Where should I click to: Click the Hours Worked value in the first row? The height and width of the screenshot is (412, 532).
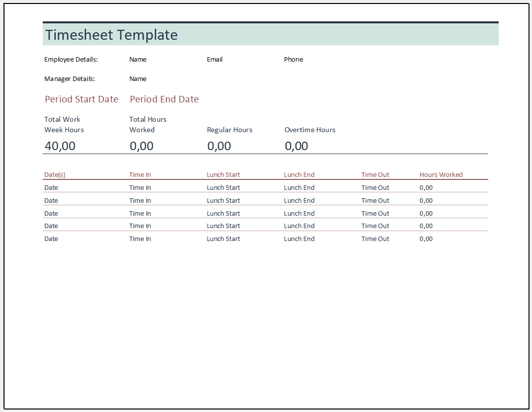(426, 188)
